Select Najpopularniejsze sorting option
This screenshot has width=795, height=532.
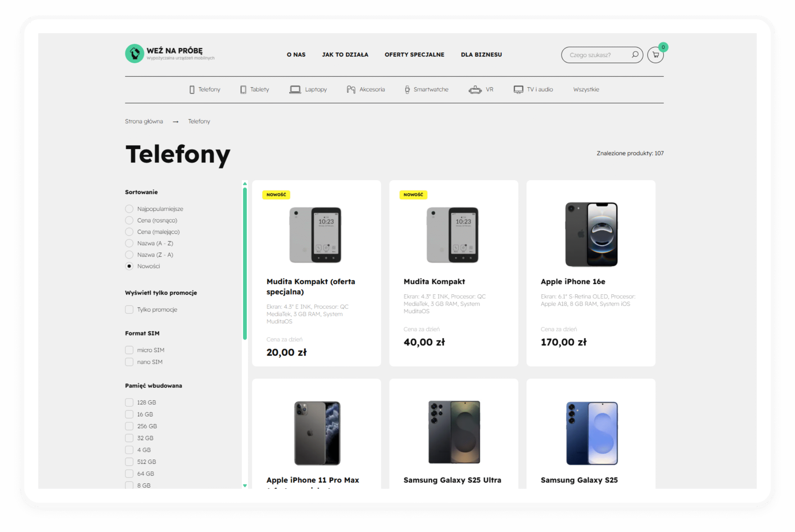tap(129, 209)
